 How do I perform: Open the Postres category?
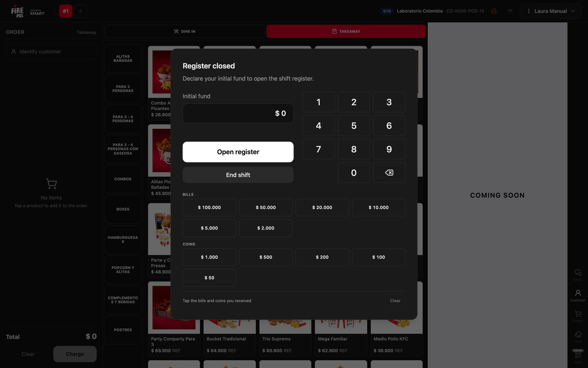[x=123, y=330]
